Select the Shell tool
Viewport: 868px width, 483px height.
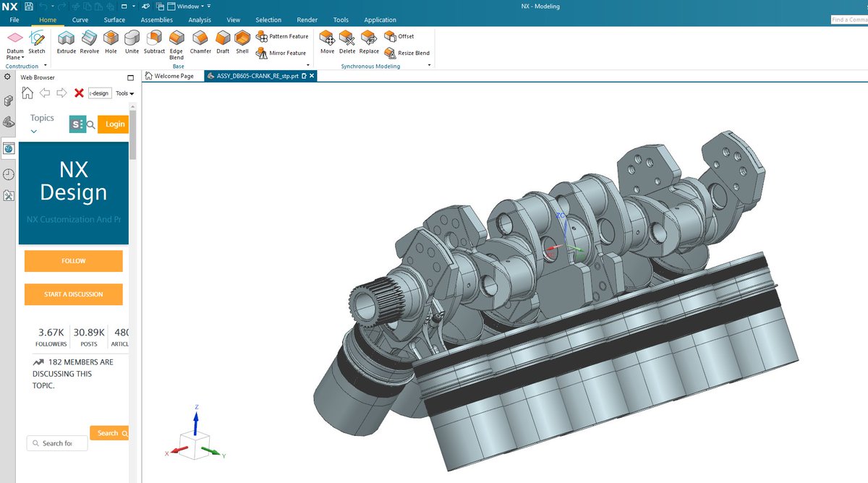pos(242,41)
